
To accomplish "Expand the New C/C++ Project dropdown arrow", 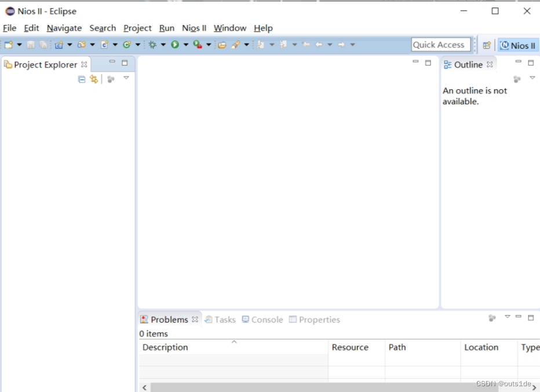I will pyautogui.click(x=70, y=45).
